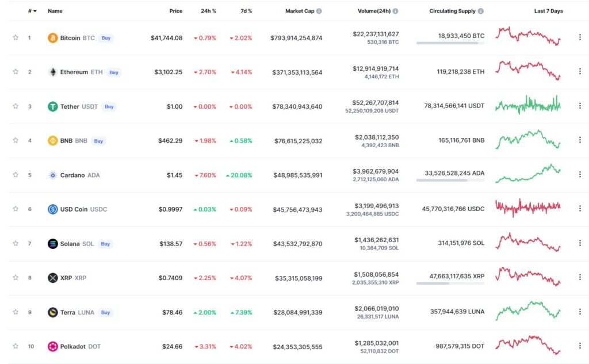Star USD Coin as a favorite
The height and width of the screenshot is (364, 589).
coord(16,209)
